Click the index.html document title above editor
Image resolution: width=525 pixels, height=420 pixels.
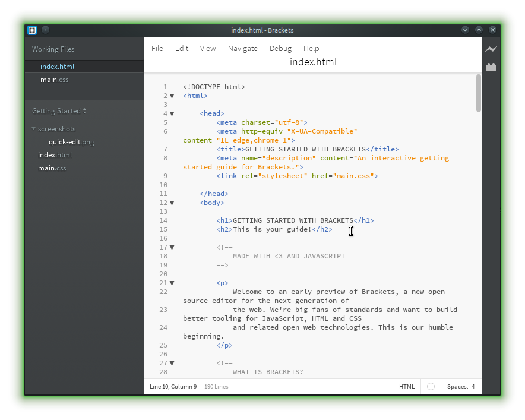313,62
